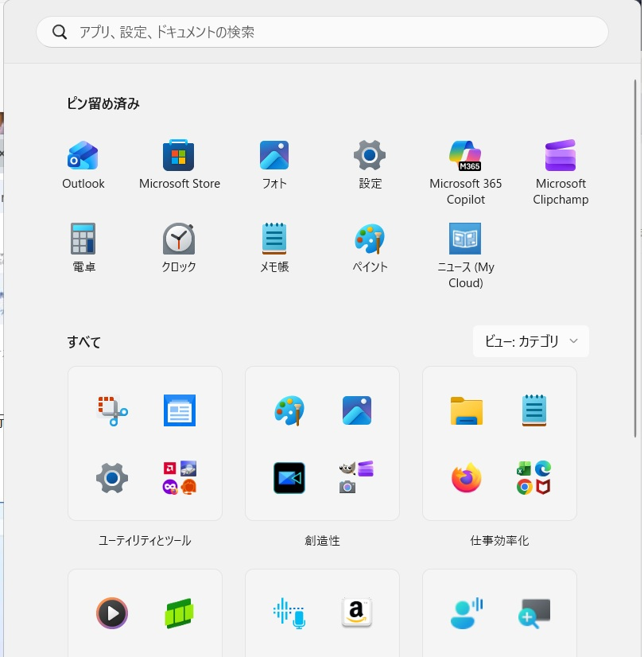The width and height of the screenshot is (644, 657).
Task: Click the Firefox icon in 仕事効率化
Action: coord(466,478)
